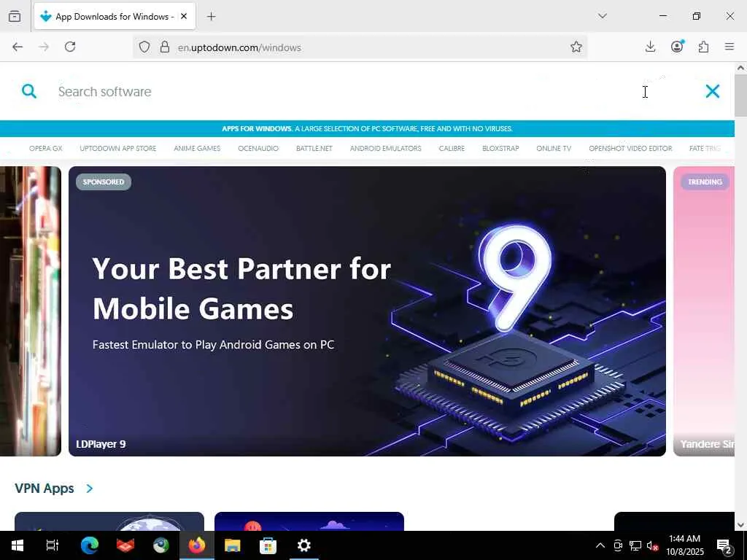Switch to Firefox on the taskbar
Screen dimensions: 747x560
197,545
